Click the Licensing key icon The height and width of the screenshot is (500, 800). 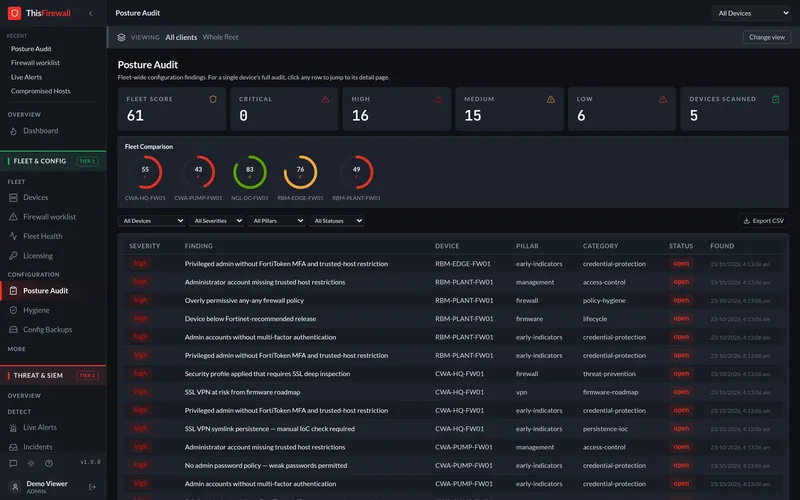[13, 256]
